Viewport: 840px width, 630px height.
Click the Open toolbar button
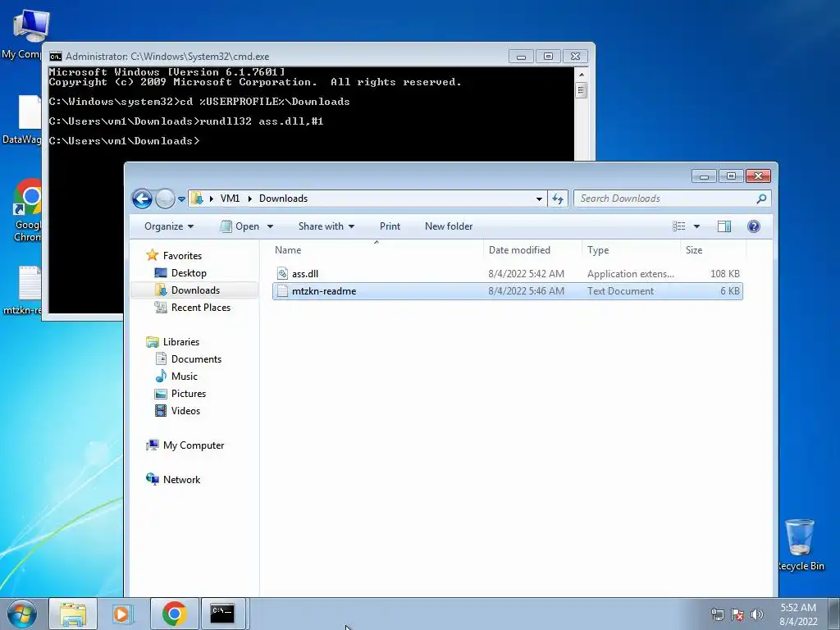(x=240, y=226)
